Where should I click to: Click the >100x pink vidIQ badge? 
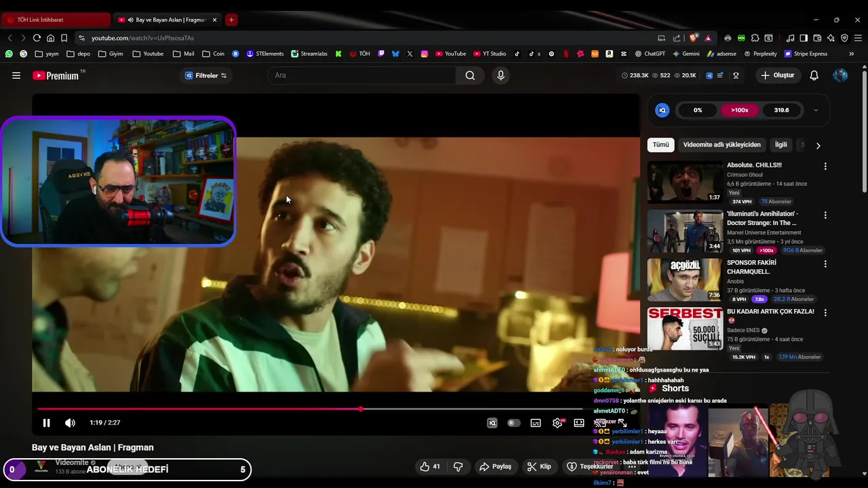[739, 110]
